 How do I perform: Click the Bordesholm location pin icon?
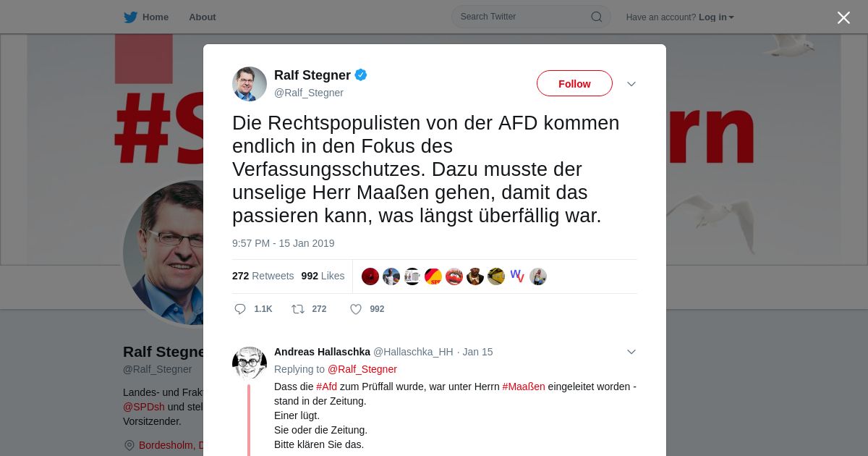129,445
